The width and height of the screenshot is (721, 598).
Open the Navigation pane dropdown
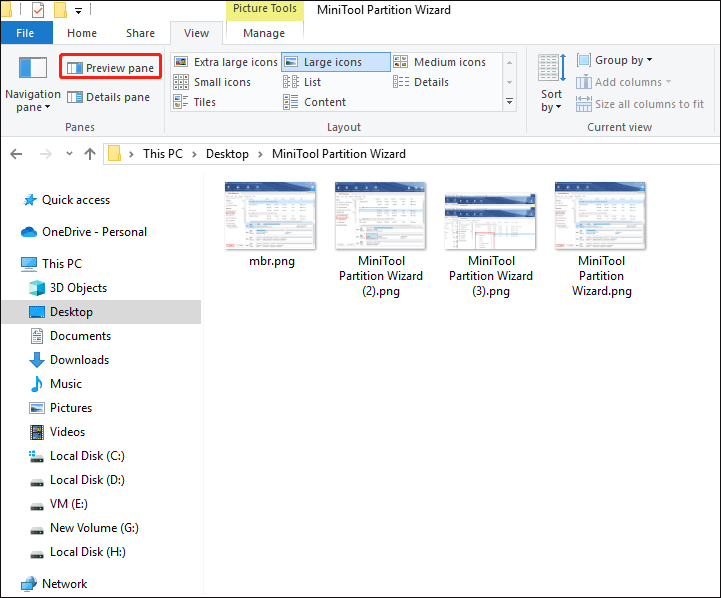pyautogui.click(x=33, y=85)
